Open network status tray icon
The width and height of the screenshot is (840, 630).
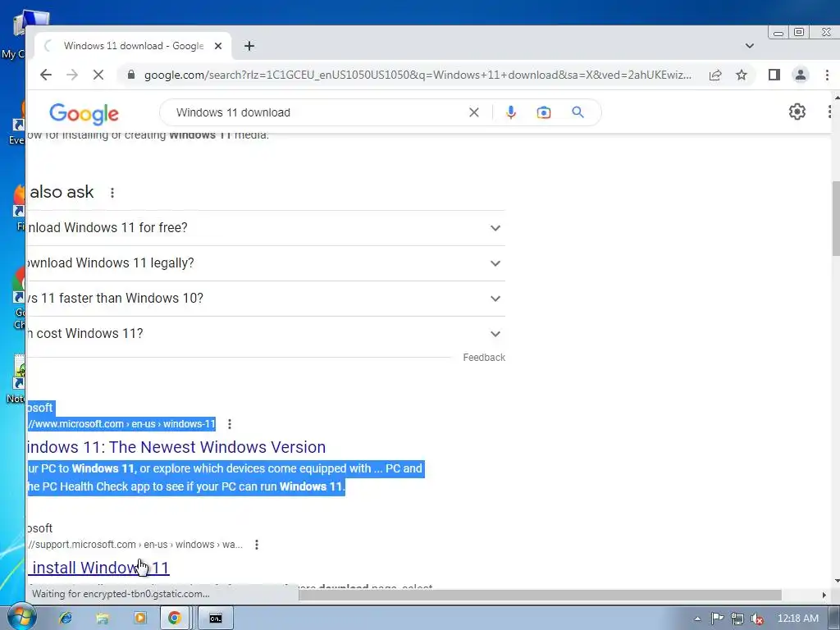tap(737, 619)
